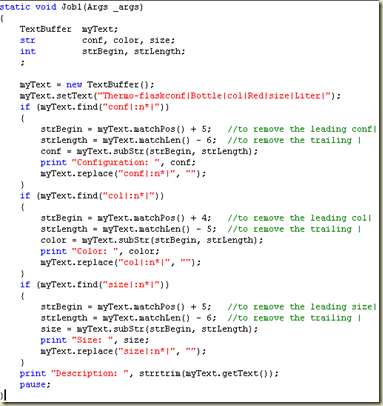Click the string "Description: "
Image resolution: width=383 pixels, height=406 pixels.
coord(90,374)
